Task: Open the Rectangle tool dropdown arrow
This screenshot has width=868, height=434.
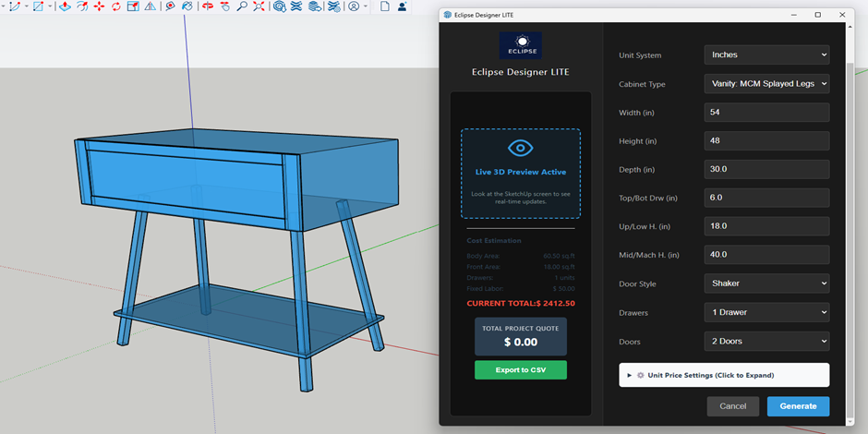Action: (x=50, y=6)
